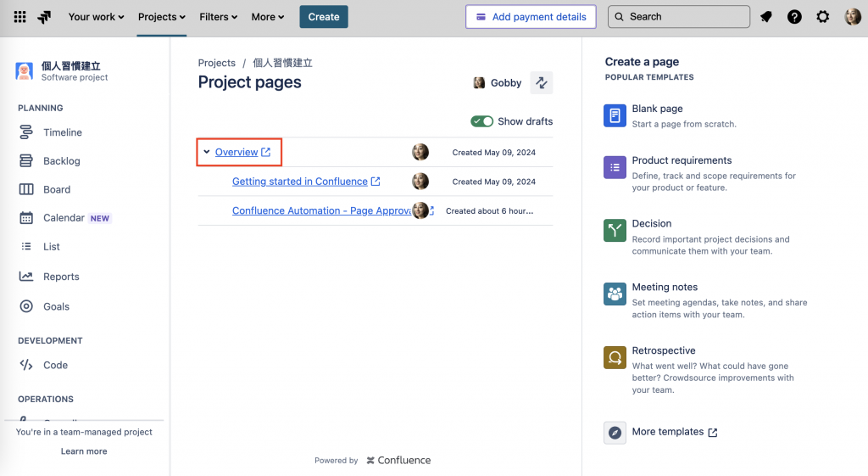868x476 pixels.
Task: Click the project avatar for 個人習慣建立
Action: coord(24,71)
